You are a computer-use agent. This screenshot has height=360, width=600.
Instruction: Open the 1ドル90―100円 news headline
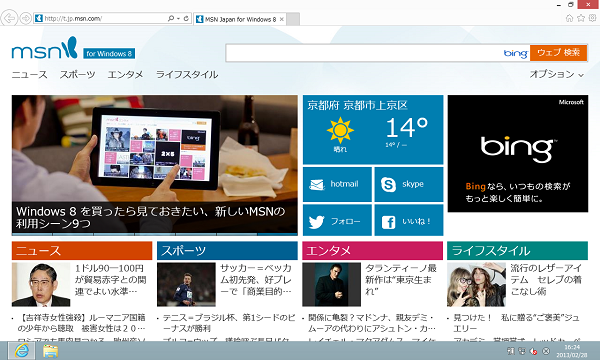click(x=111, y=280)
